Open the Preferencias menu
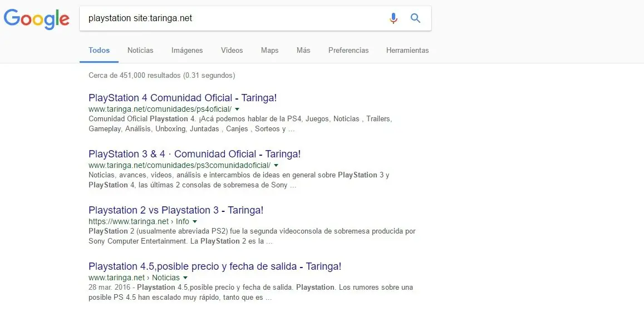The width and height of the screenshot is (644, 312). 348,51
